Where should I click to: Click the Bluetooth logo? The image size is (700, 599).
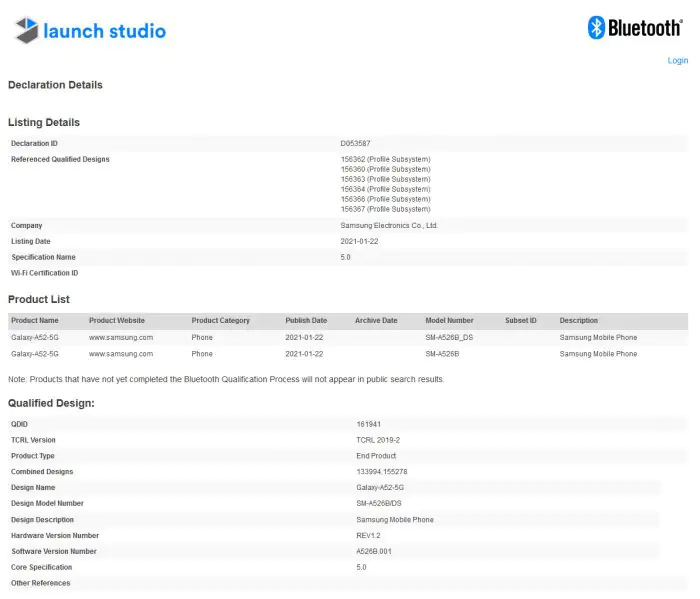click(635, 28)
